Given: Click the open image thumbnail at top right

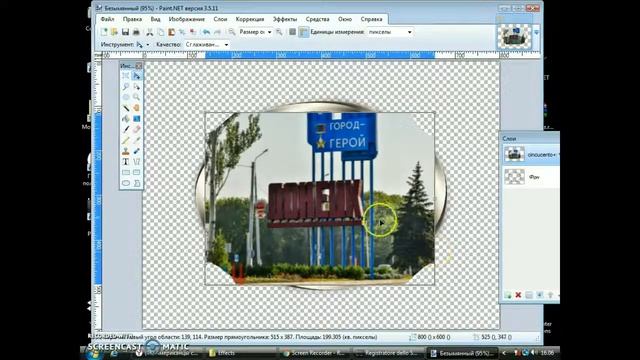Looking at the screenshot, I should coord(514,36).
